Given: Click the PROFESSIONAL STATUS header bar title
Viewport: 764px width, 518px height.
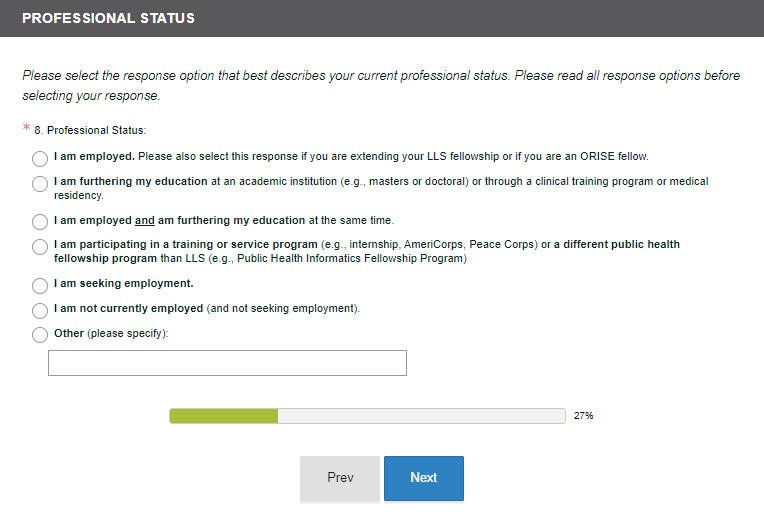Looking at the screenshot, I should click(108, 18).
